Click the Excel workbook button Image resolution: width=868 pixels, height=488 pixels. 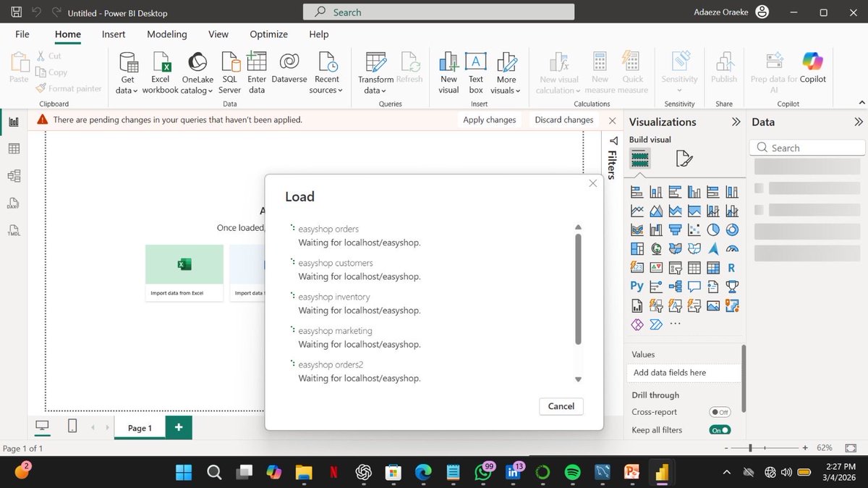(x=160, y=72)
